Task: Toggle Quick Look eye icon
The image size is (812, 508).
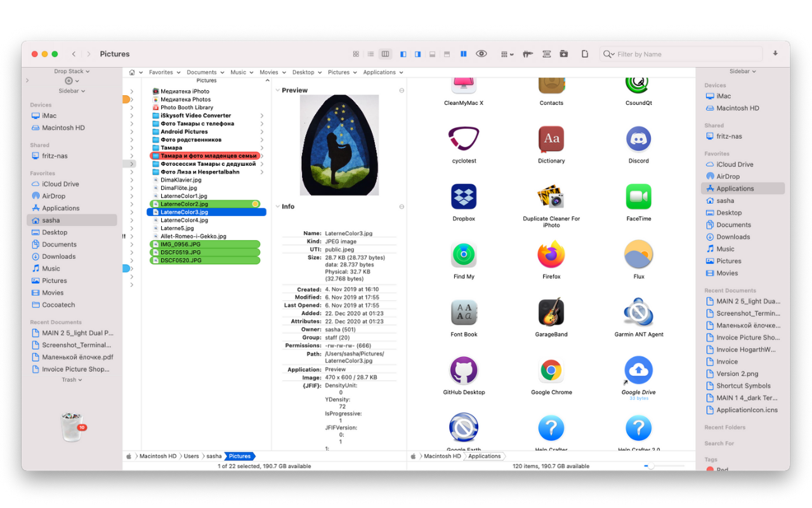Action: tap(481, 54)
